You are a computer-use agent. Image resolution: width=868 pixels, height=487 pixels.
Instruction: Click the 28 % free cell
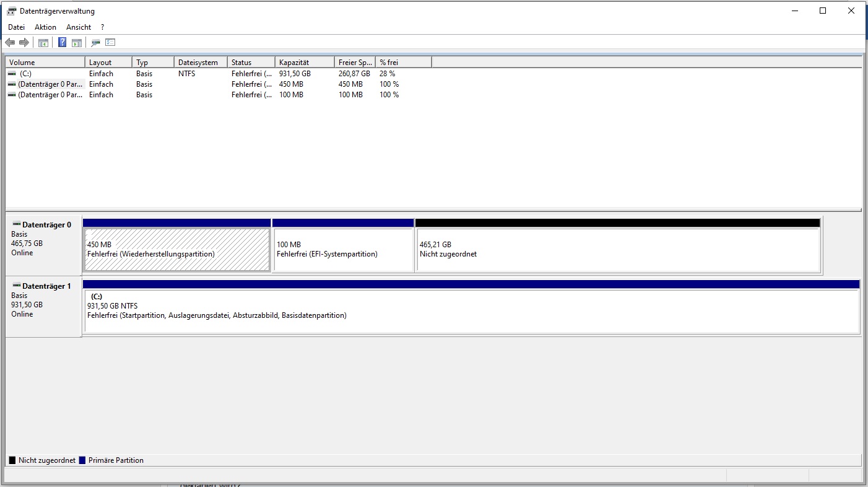point(388,74)
